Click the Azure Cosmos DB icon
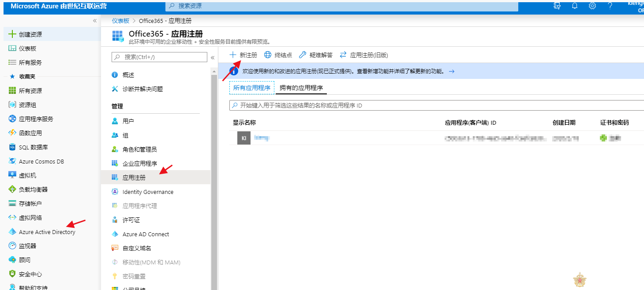 tap(12, 161)
